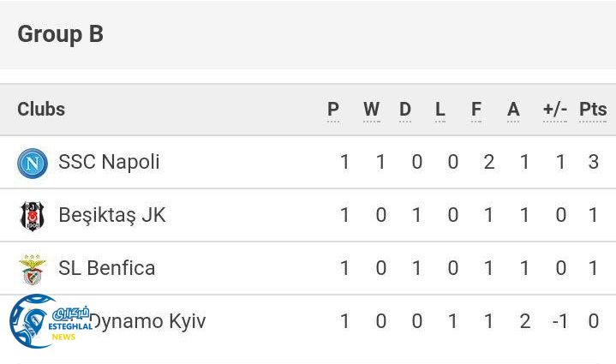Image resolution: width=616 pixels, height=364 pixels.
Task: Click the F (goals for) column header
Action: (x=476, y=110)
